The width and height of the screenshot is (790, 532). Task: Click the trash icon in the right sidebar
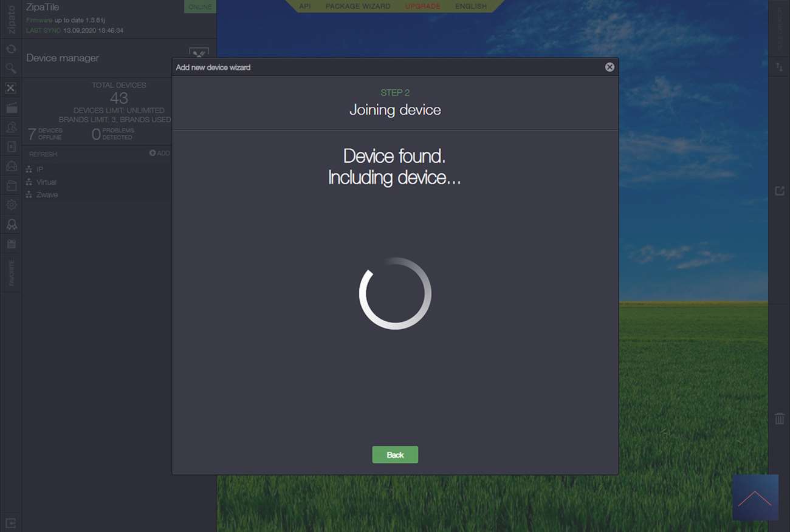780,418
